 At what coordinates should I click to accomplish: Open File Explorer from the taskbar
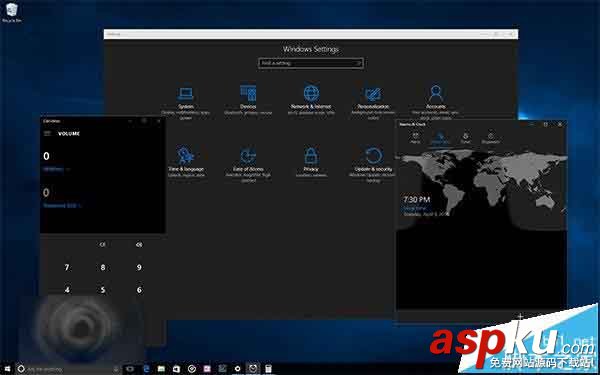tap(161, 369)
